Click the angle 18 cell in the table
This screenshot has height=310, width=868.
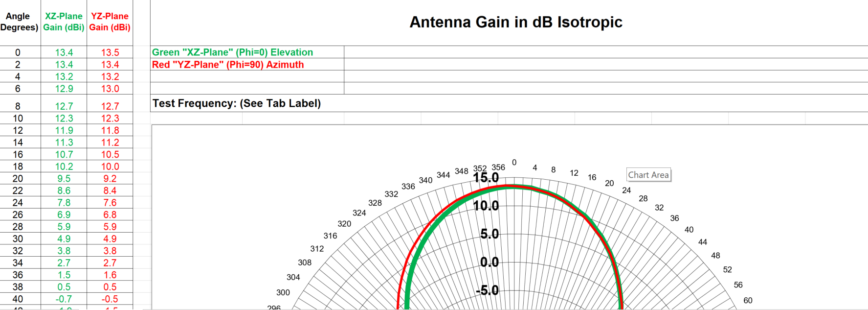(x=20, y=167)
